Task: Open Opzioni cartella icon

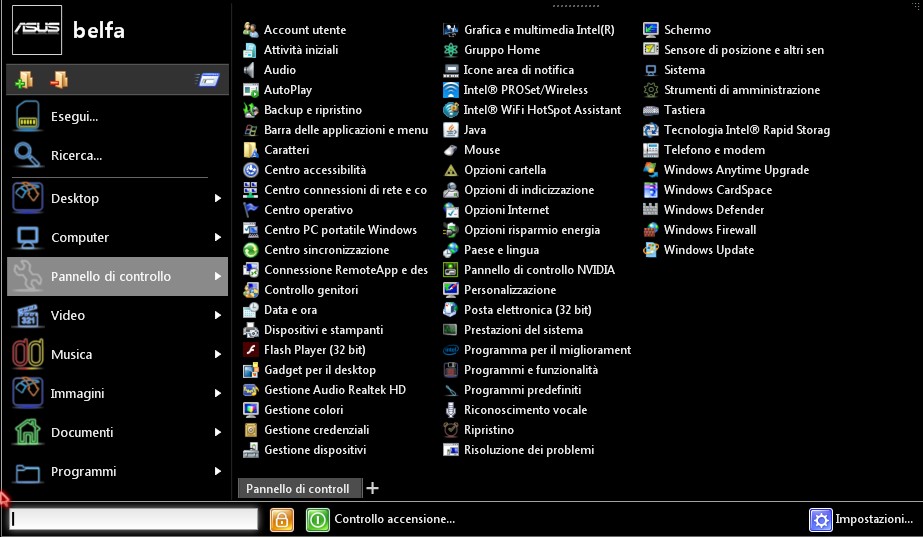Action: 451,170
